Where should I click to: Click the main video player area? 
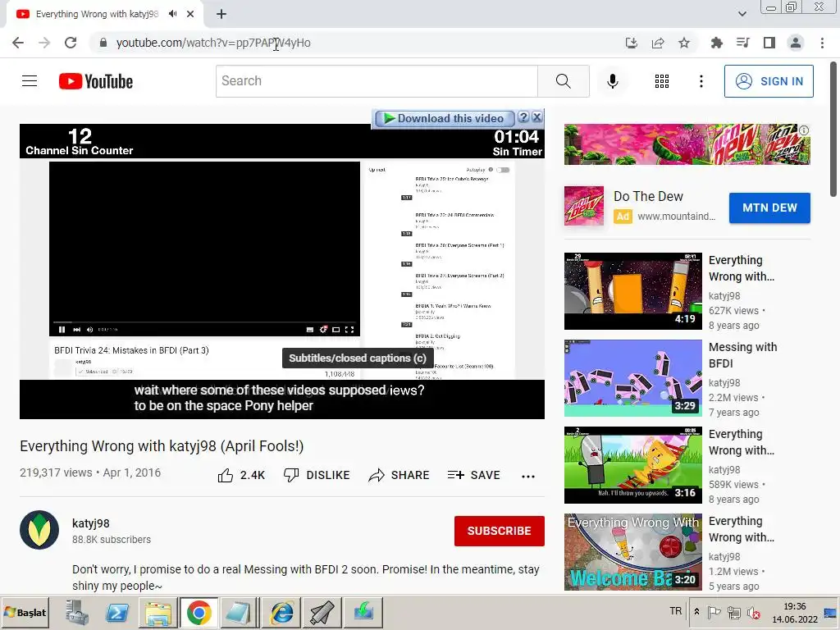[282, 271]
